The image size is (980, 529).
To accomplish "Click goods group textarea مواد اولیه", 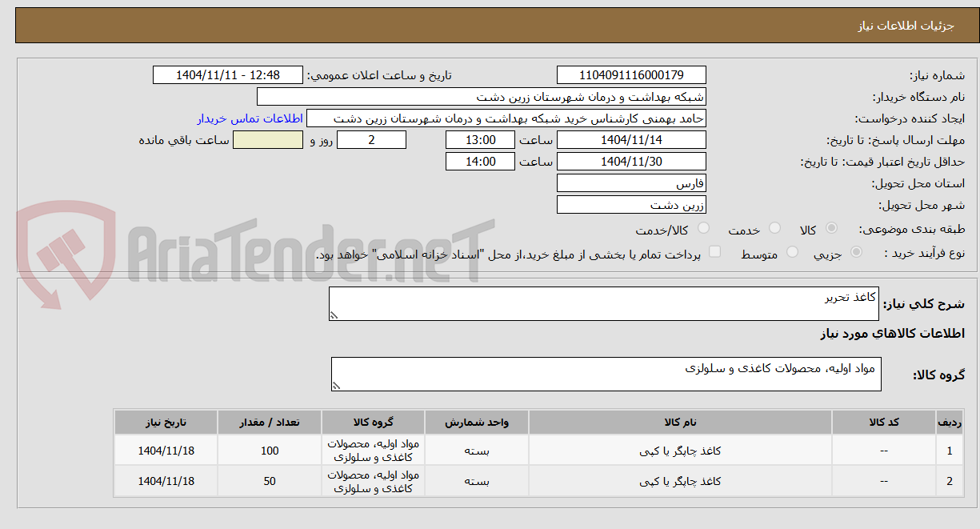I will (x=606, y=374).
